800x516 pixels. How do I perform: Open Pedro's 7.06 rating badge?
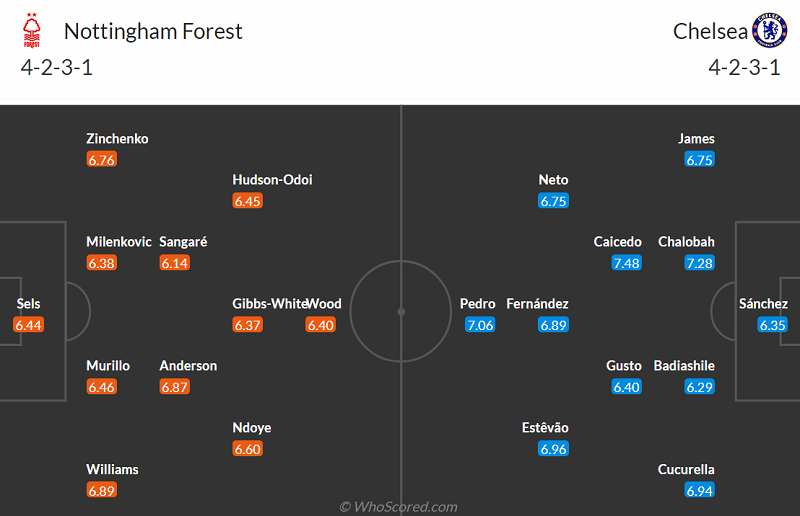480,325
